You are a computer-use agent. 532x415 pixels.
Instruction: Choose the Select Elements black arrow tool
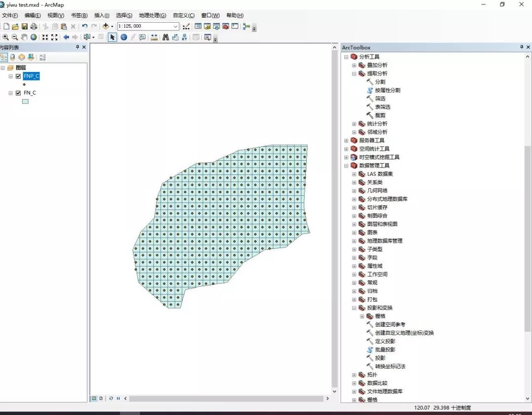pyautogui.click(x=112, y=37)
